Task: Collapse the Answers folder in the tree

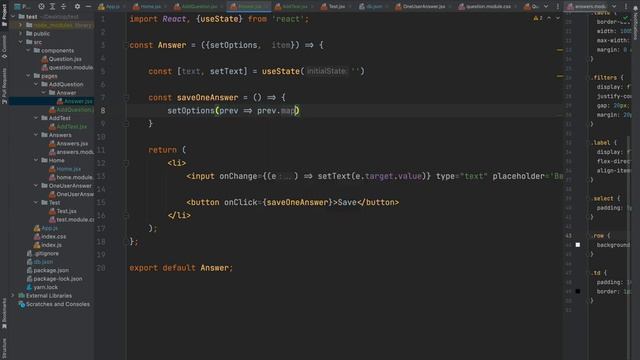Action: point(36,135)
